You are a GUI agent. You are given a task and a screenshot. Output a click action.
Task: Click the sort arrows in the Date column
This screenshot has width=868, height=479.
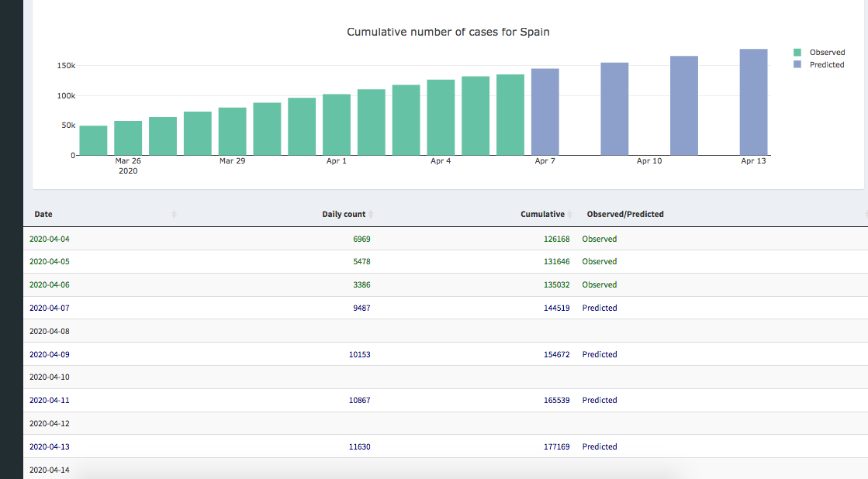point(174,214)
